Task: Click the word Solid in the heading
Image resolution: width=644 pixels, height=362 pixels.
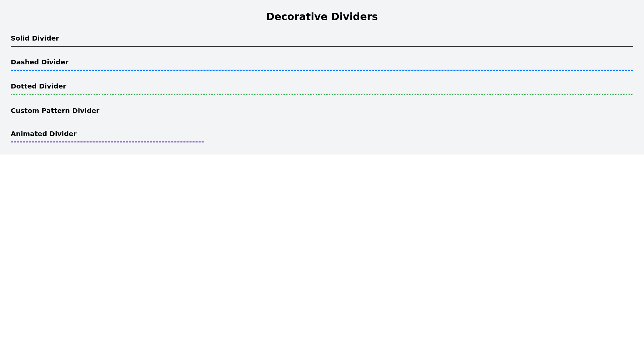Action: (x=20, y=38)
